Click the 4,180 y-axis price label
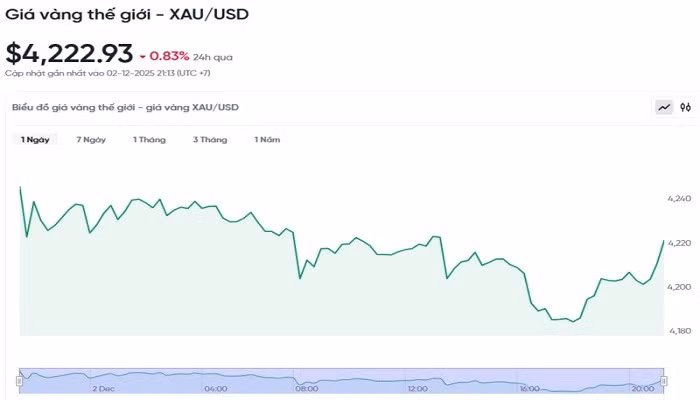Image resolution: width=700 pixels, height=400 pixels. coord(678,331)
